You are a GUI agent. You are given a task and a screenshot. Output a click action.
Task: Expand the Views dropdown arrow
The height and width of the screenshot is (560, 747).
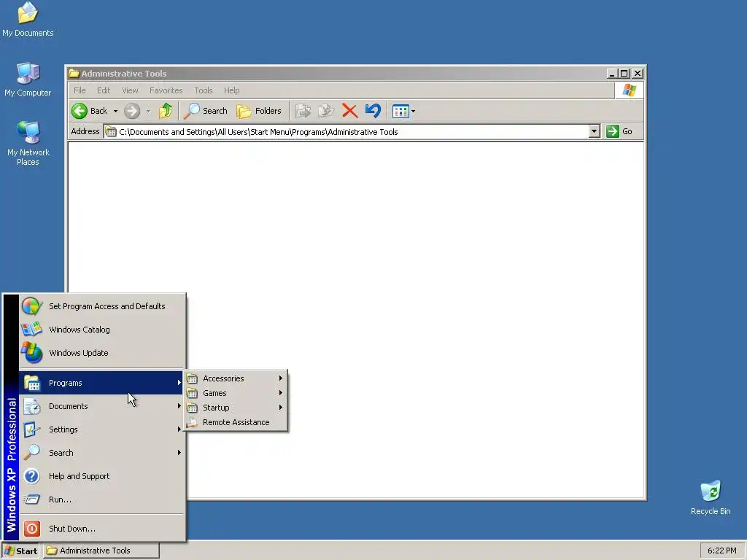tap(413, 111)
